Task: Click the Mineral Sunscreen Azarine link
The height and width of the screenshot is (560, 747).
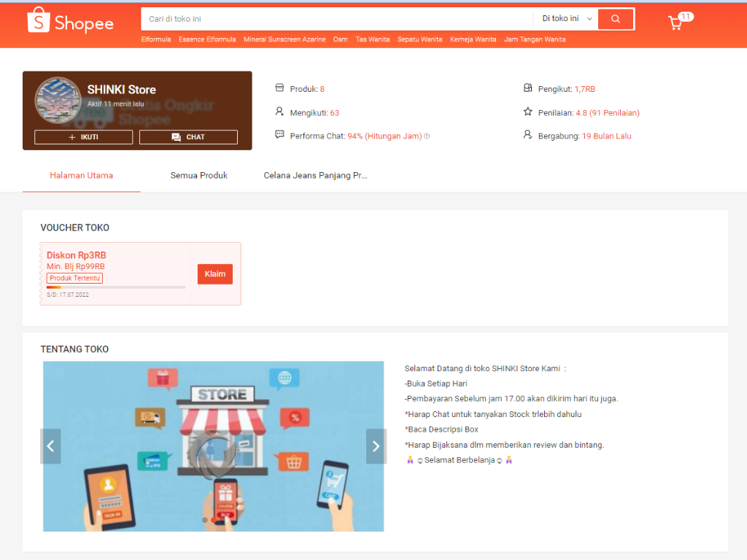Action: [285, 39]
